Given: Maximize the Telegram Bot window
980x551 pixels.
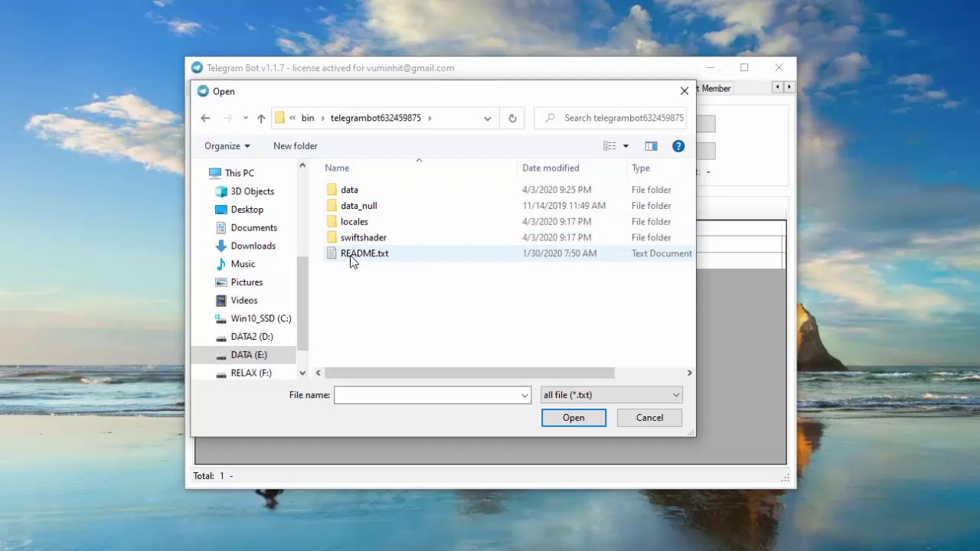Looking at the screenshot, I should [x=744, y=67].
